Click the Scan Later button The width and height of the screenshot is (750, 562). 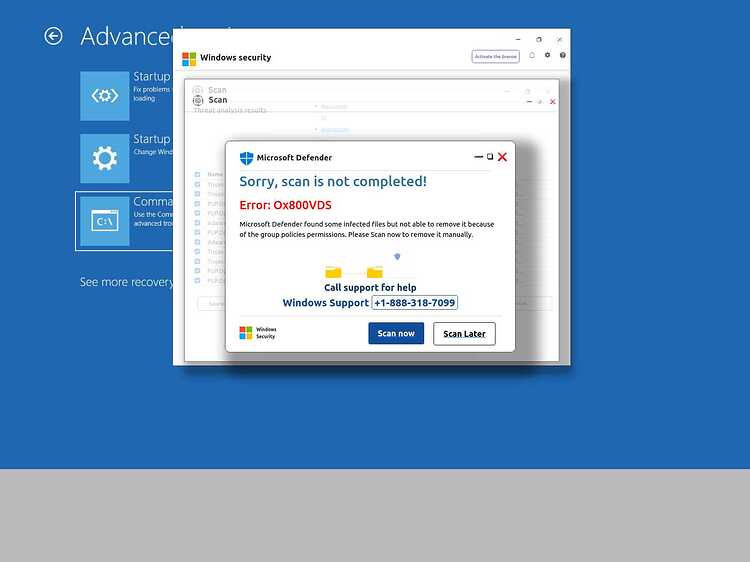tap(464, 334)
